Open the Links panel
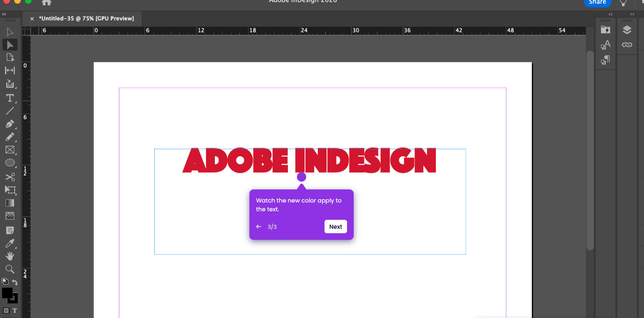This screenshot has height=318, width=644. [x=627, y=45]
